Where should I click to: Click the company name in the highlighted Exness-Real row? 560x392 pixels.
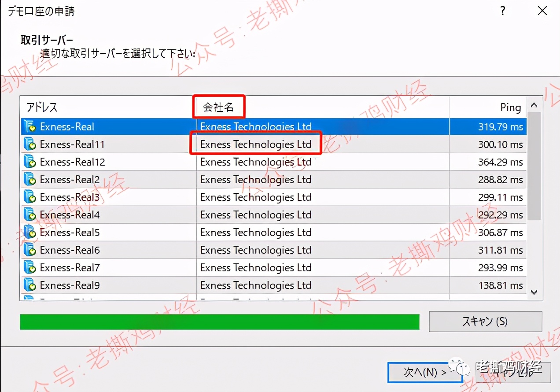[x=256, y=127]
